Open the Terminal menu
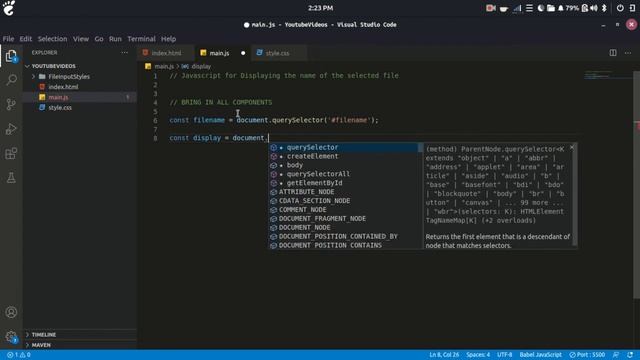The height and width of the screenshot is (360, 640). click(141, 39)
